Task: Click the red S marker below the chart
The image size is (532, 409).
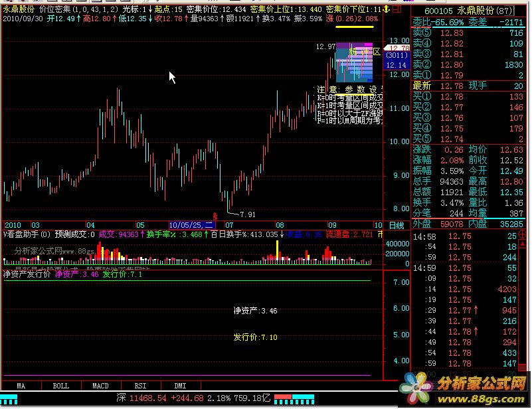Action: (215, 216)
